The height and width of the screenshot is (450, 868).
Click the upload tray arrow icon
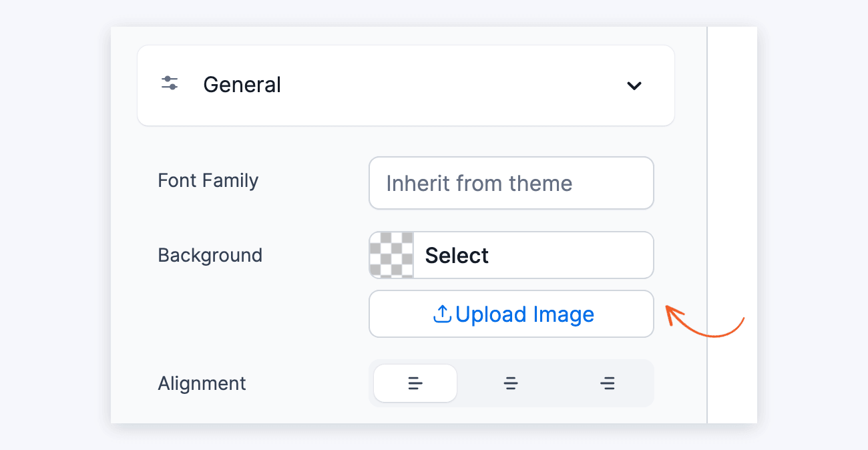pos(443,314)
